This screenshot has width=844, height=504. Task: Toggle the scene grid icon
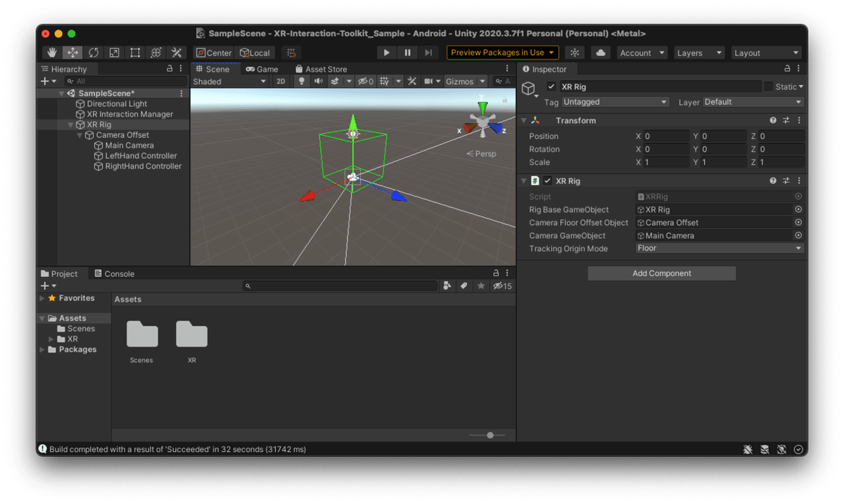385,82
